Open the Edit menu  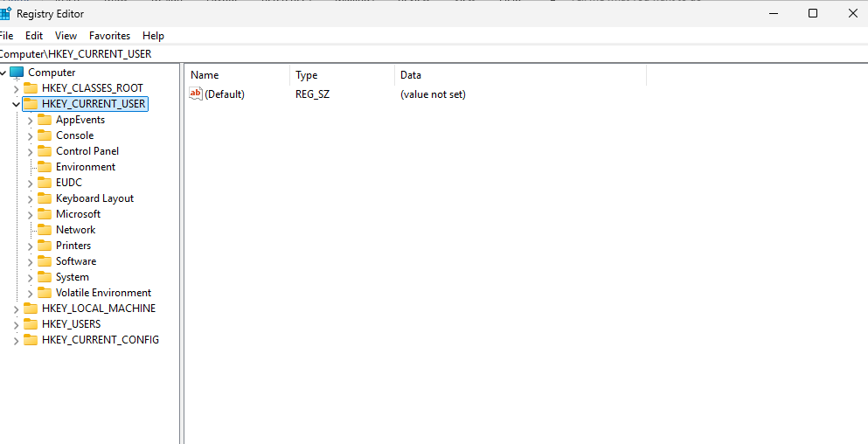[x=34, y=36]
